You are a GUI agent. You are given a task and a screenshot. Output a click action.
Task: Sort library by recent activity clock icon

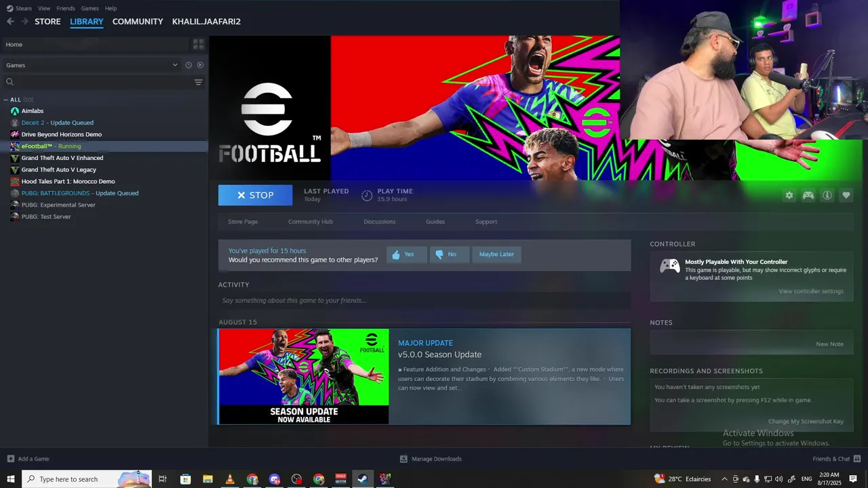(189, 65)
